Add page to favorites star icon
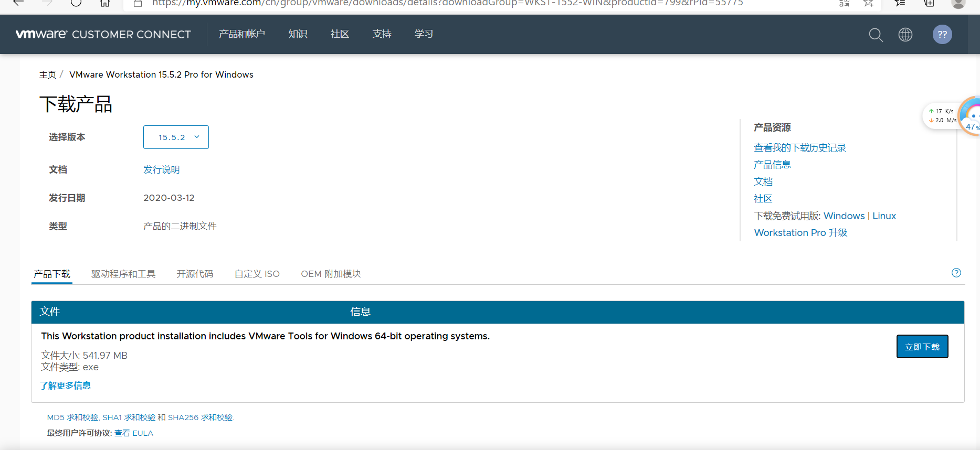This screenshot has width=980, height=450. coord(869,3)
